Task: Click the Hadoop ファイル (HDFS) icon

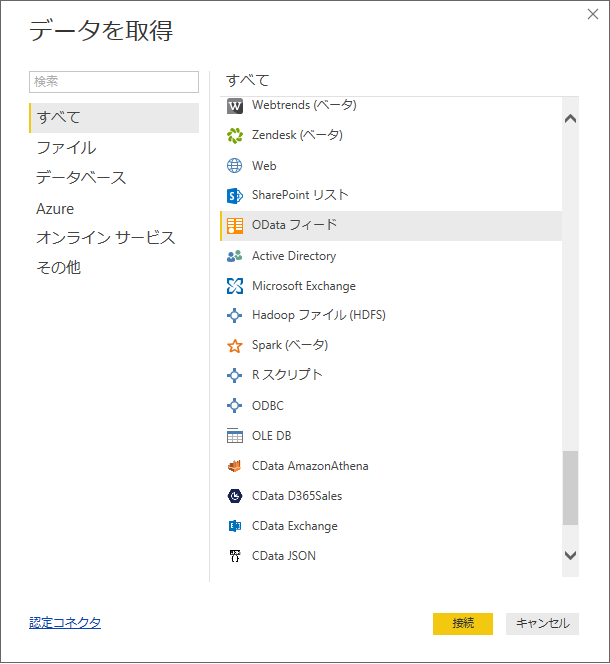Action: point(235,315)
